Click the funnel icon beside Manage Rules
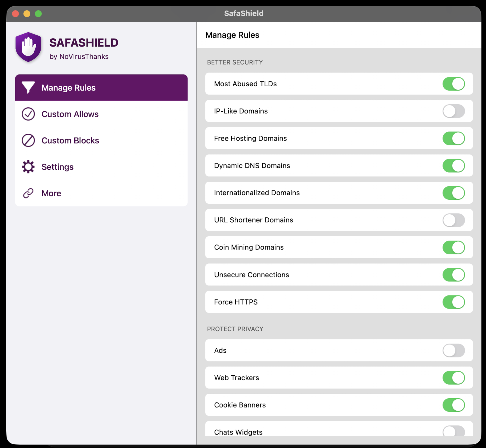 click(x=28, y=87)
